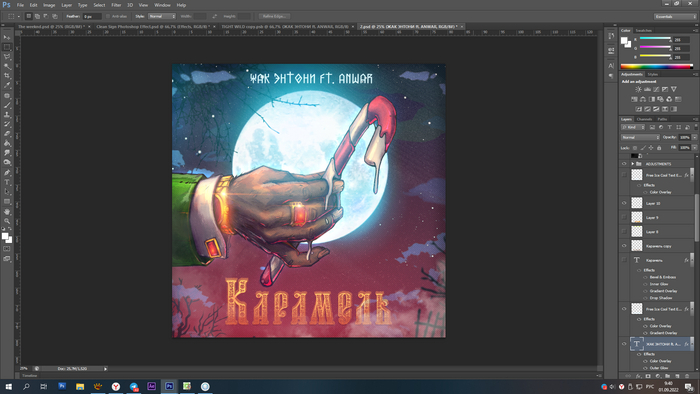Add a Brightness/Contrast adjustment
This screenshot has height=394, width=700.
tap(638, 89)
